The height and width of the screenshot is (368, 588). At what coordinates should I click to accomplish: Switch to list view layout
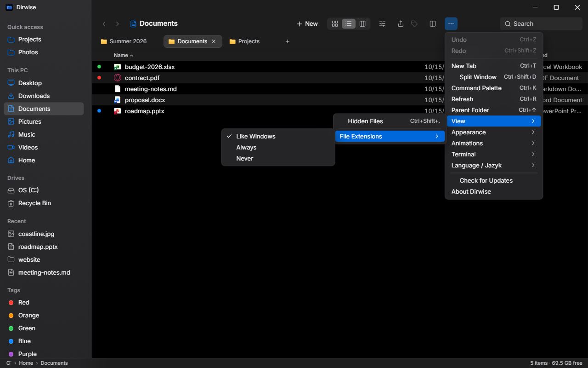point(349,24)
